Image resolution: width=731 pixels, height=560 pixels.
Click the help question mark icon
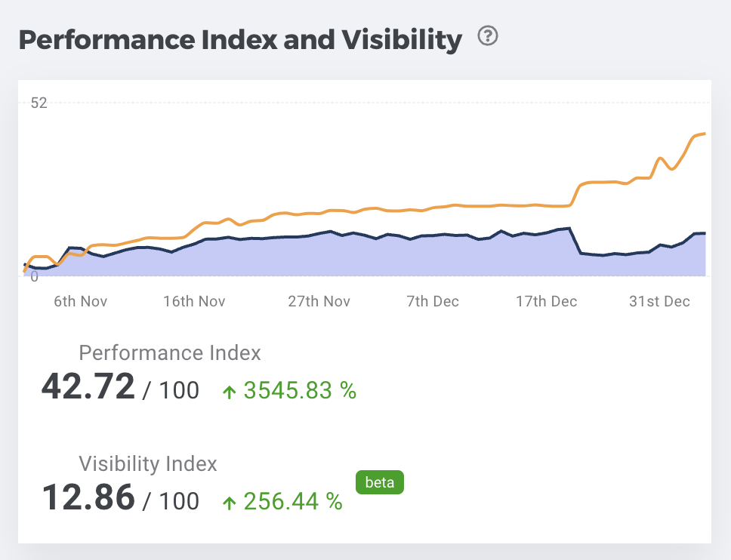pos(489,35)
